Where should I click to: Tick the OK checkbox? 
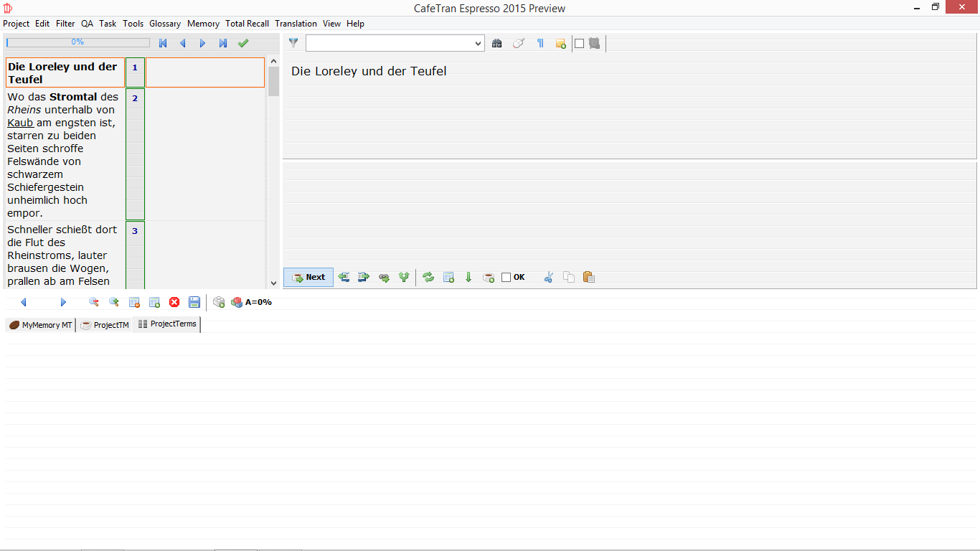[507, 277]
